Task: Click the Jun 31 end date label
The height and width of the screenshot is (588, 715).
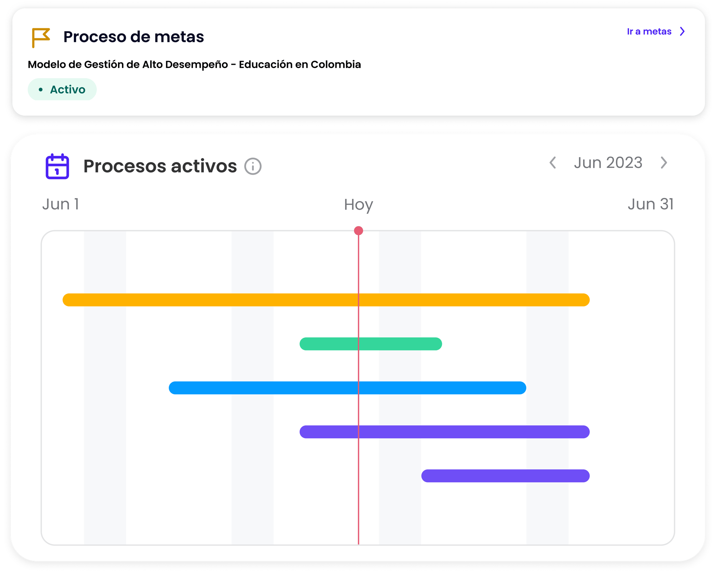Action: click(x=650, y=204)
